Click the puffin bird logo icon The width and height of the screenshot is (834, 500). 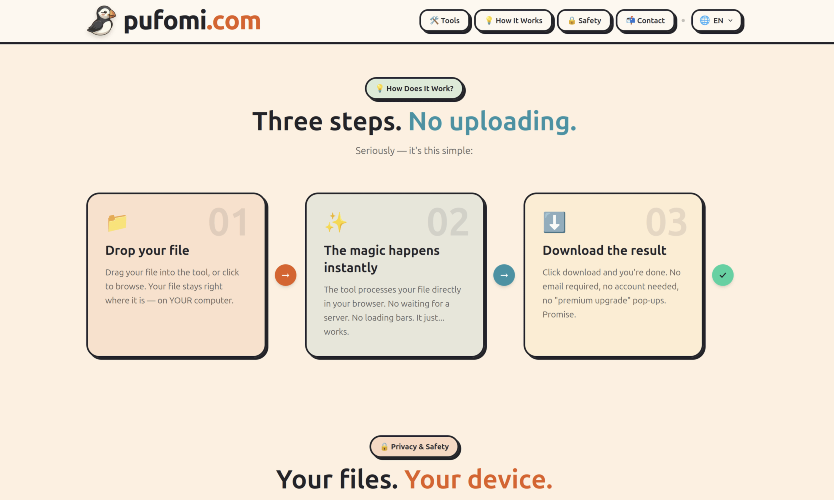click(x=102, y=21)
